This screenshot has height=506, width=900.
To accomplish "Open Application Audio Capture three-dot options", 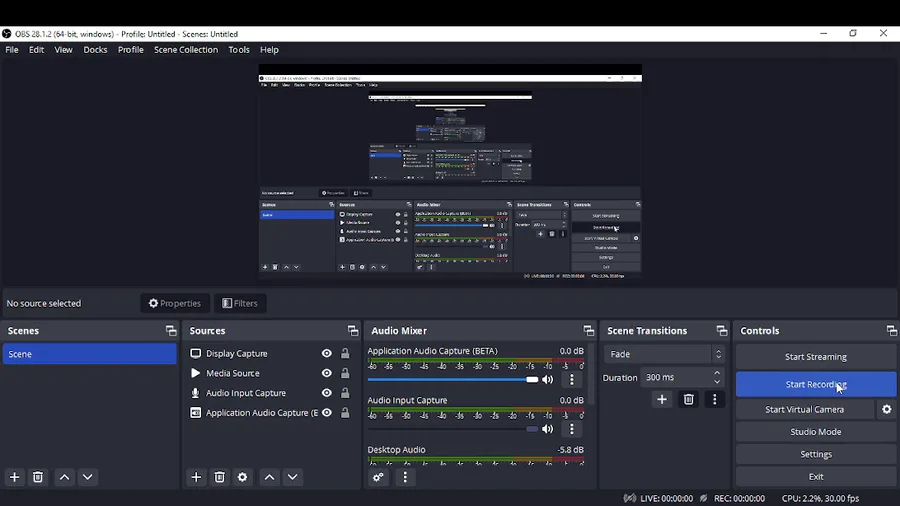I will (571, 379).
